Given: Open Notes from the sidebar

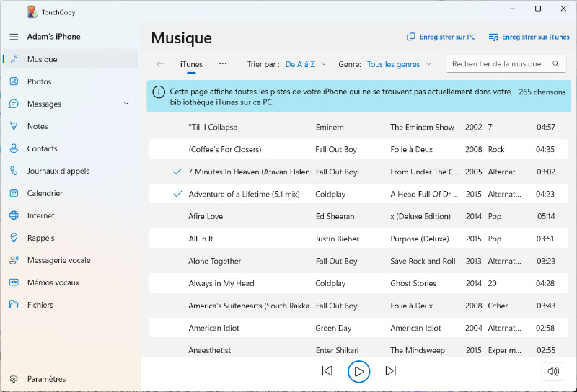Looking at the screenshot, I should coord(38,126).
